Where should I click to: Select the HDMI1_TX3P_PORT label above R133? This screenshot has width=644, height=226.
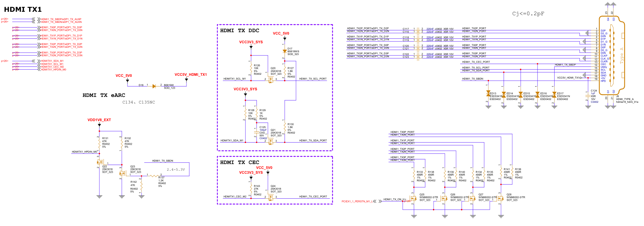point(402,157)
